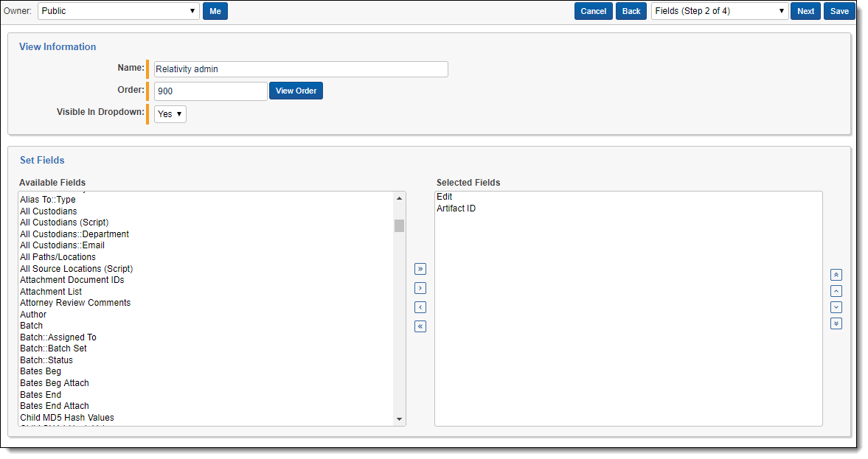Click the add all fields double-right arrow

(x=420, y=269)
